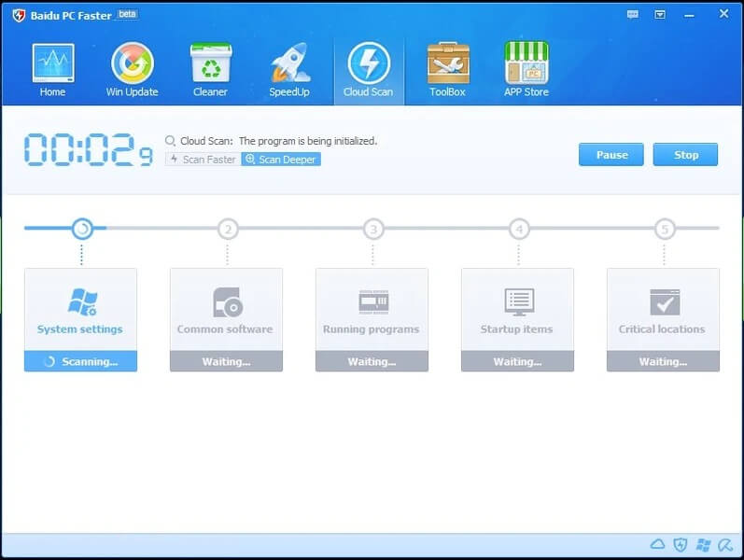Click Waiting... under Running programs

[372, 361]
